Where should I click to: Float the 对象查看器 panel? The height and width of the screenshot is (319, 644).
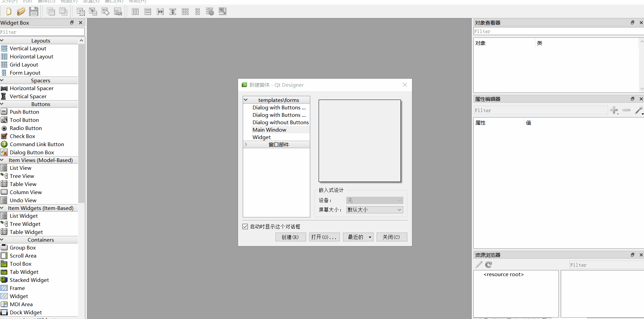click(633, 23)
